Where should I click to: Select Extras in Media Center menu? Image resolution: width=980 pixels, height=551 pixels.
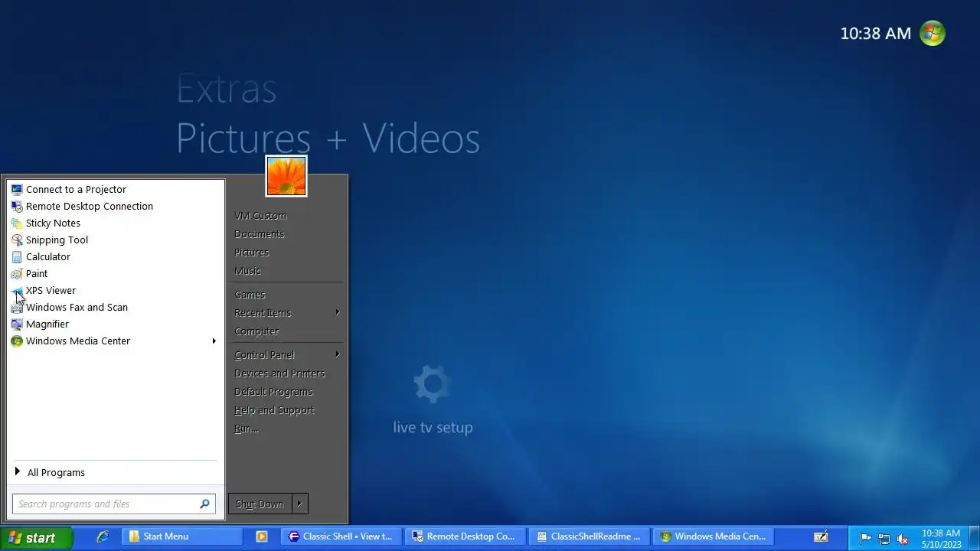point(226,89)
